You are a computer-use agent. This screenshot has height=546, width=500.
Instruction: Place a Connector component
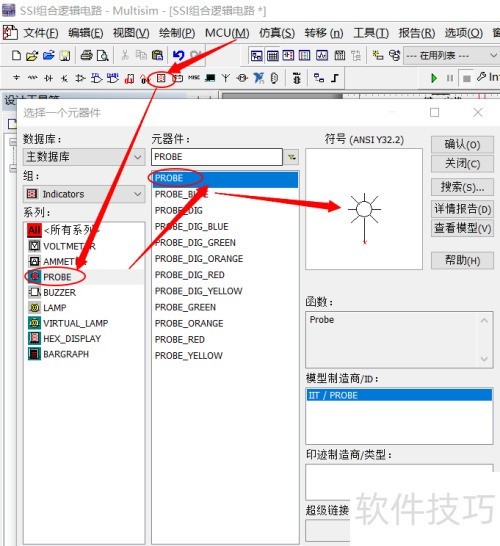(275, 78)
